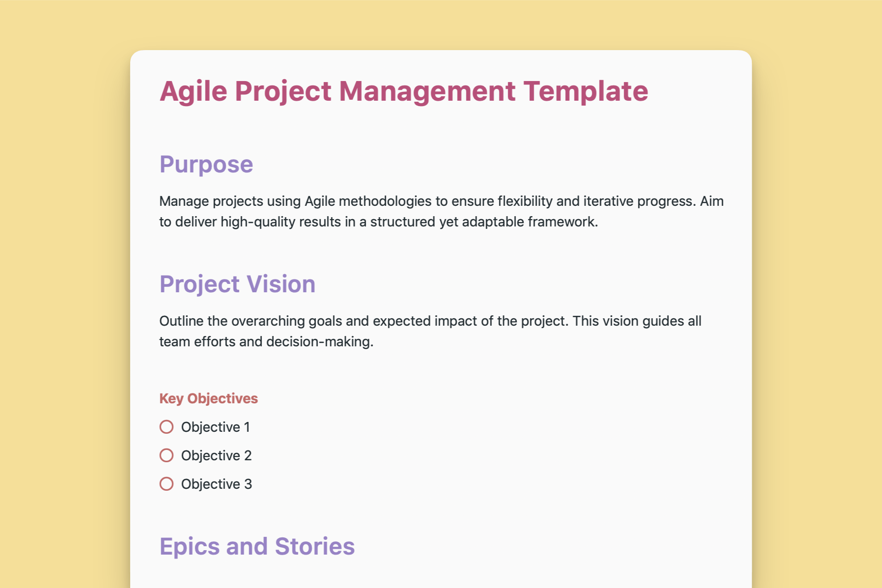Check the circle beside Objective 1
This screenshot has width=882, height=588.
coord(167,427)
